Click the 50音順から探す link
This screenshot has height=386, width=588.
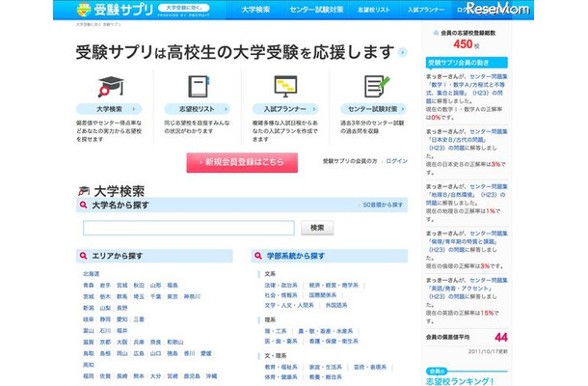pos(383,205)
